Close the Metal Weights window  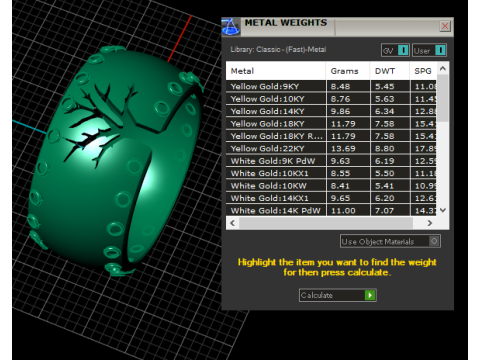pos(445,26)
